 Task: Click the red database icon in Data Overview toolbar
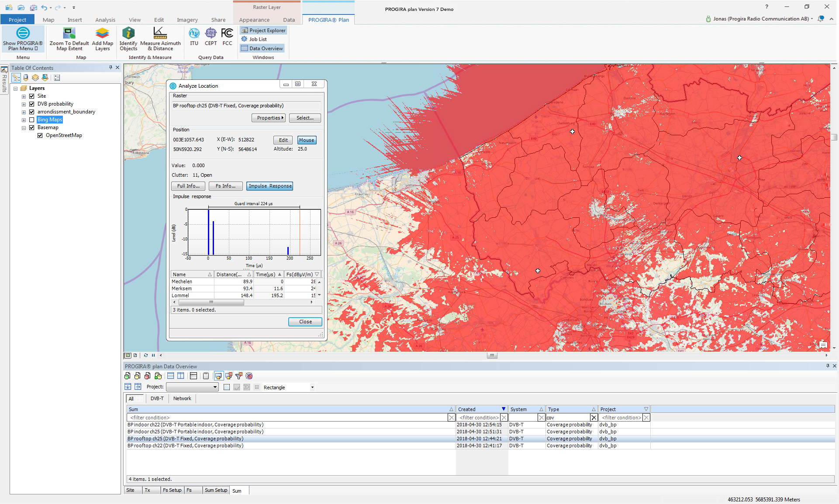pos(148,376)
